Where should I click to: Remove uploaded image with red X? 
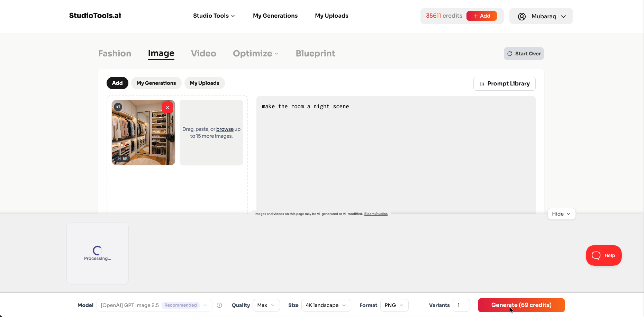point(167,108)
